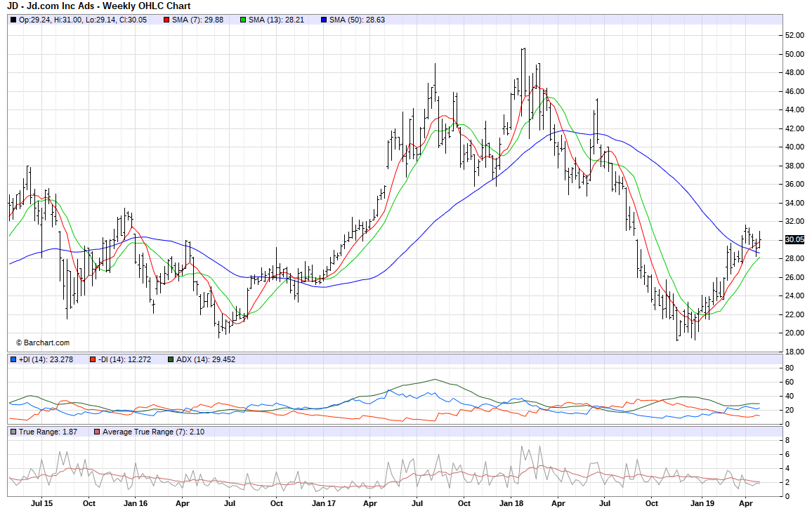
Task: Click the Jul 15 date axis label
Action: pyautogui.click(x=42, y=503)
